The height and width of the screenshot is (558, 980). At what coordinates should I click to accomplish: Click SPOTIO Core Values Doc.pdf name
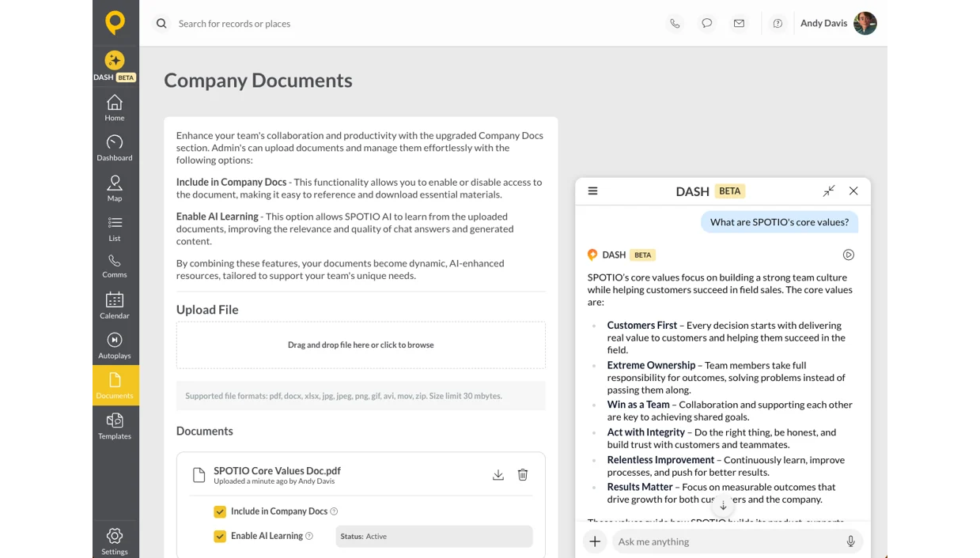tap(277, 470)
